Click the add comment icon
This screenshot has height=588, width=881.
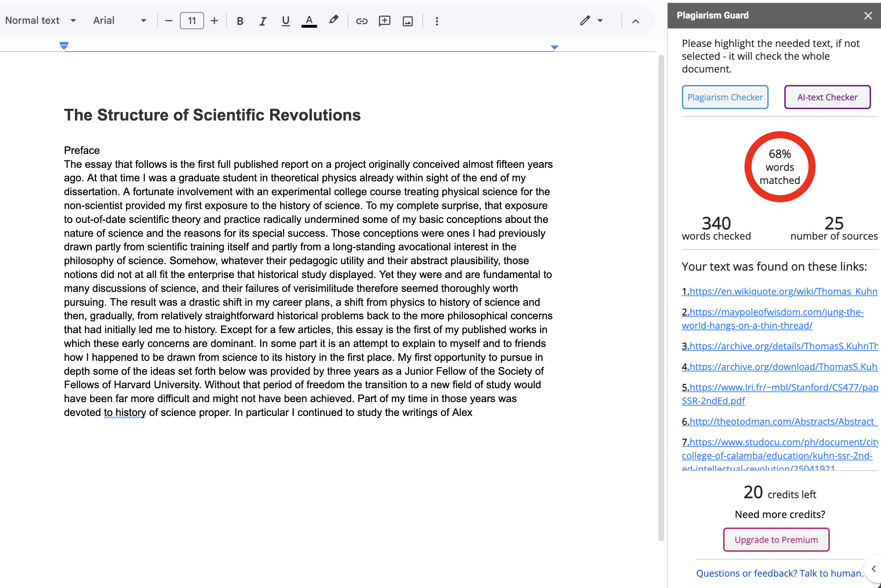pos(384,21)
